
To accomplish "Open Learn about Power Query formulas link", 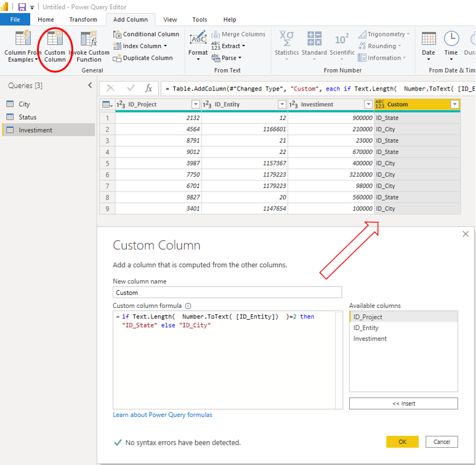I will [163, 414].
